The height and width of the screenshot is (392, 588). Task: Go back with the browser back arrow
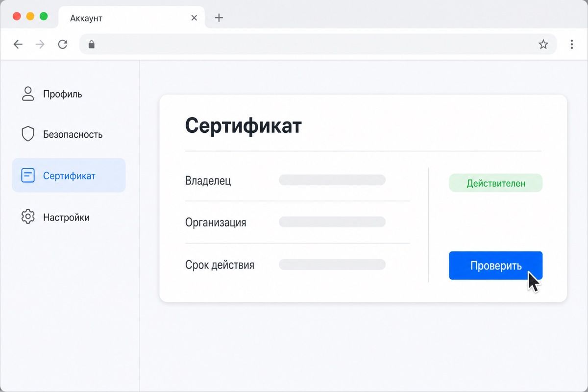(x=18, y=45)
